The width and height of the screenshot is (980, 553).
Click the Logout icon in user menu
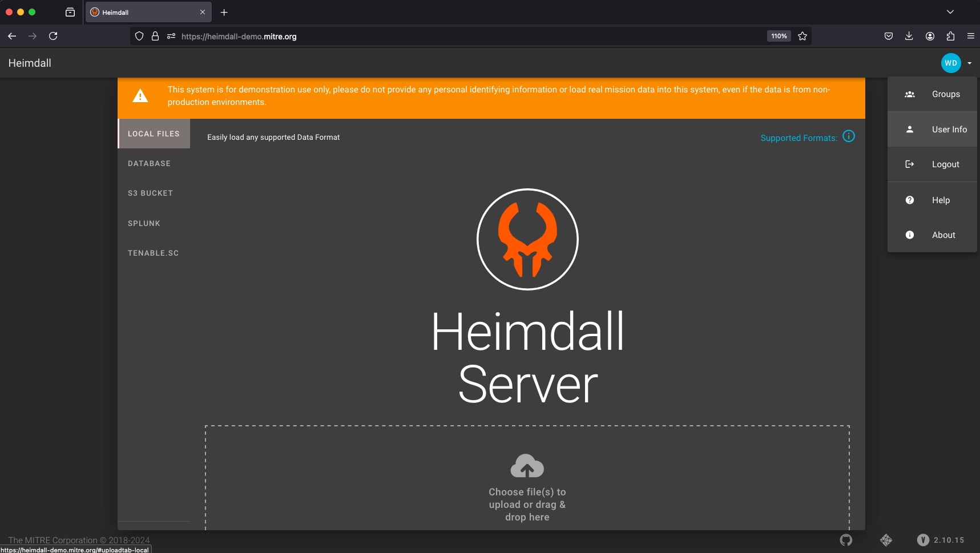910,164
